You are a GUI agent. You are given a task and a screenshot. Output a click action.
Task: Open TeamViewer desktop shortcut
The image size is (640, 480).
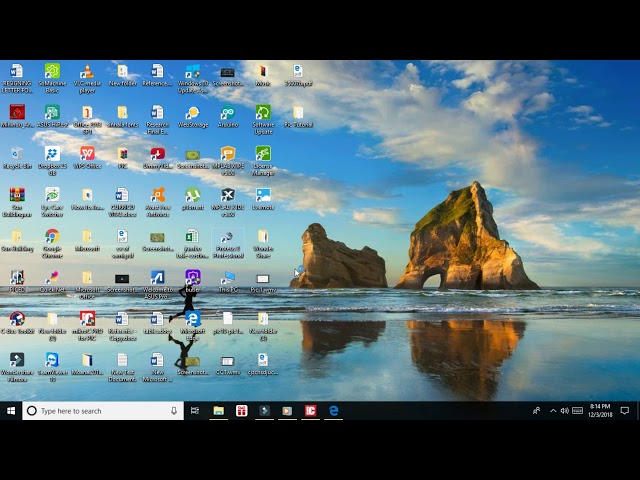coord(52,360)
